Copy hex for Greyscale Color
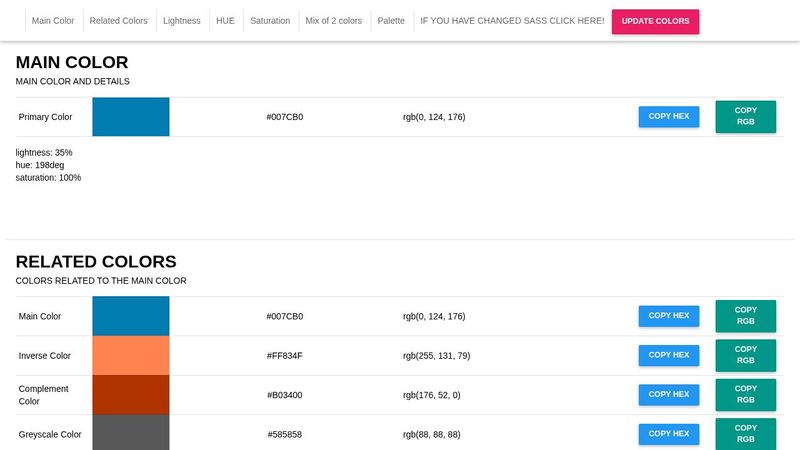 [x=668, y=434]
